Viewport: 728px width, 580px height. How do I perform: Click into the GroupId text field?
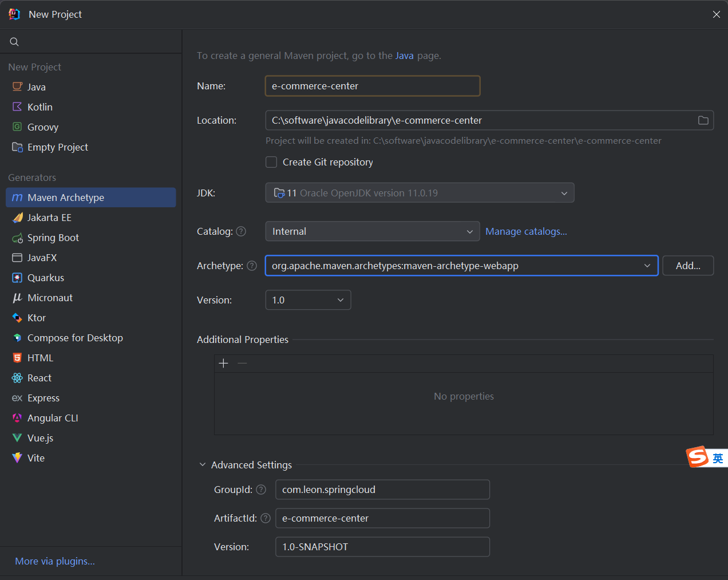click(382, 490)
